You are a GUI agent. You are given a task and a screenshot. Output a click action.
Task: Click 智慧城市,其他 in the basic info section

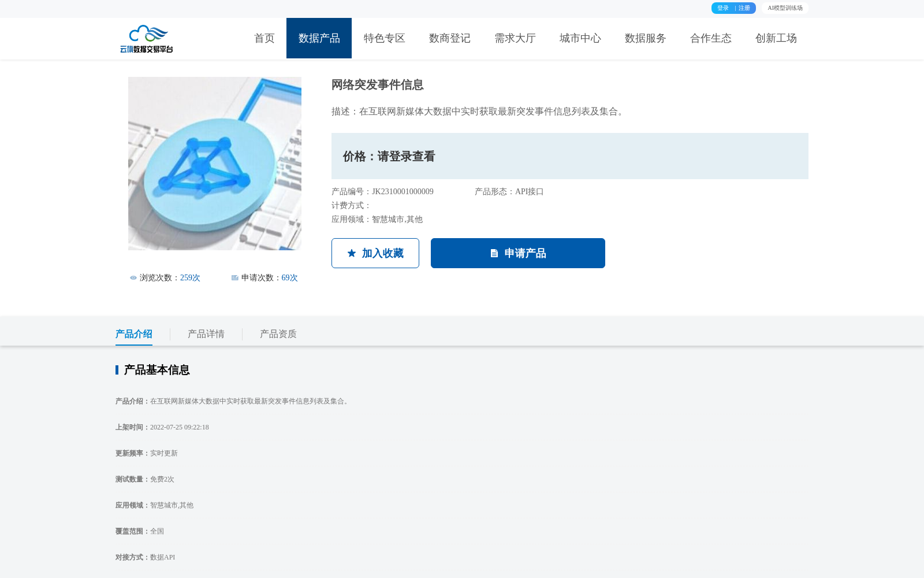172,505
